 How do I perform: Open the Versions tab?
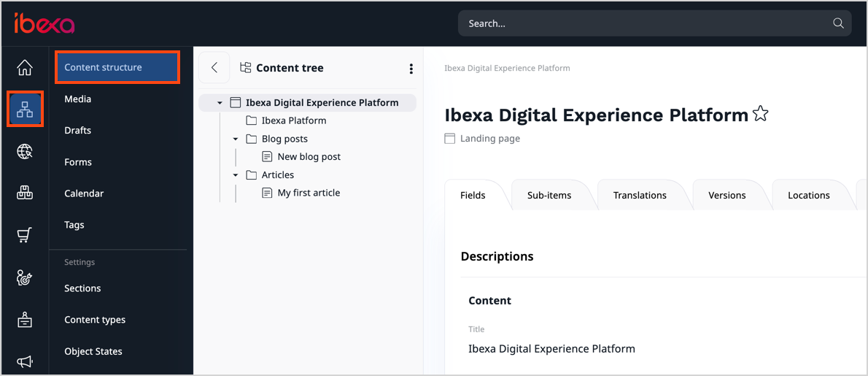[x=726, y=195]
